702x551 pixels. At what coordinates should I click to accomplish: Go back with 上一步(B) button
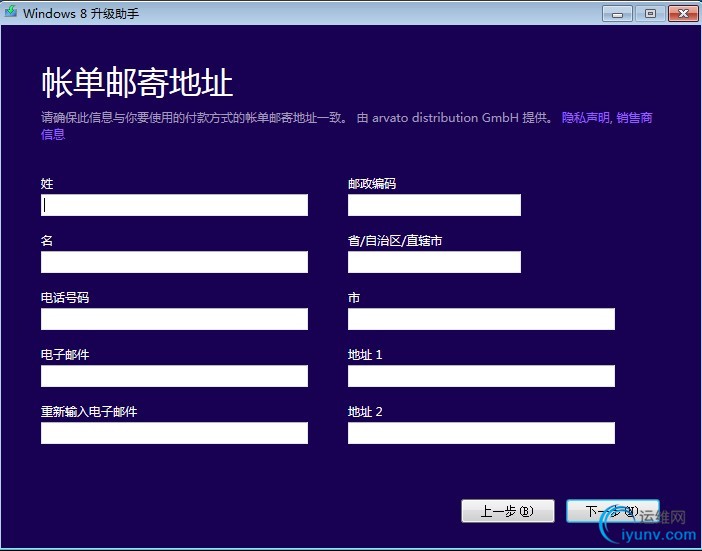(508, 511)
